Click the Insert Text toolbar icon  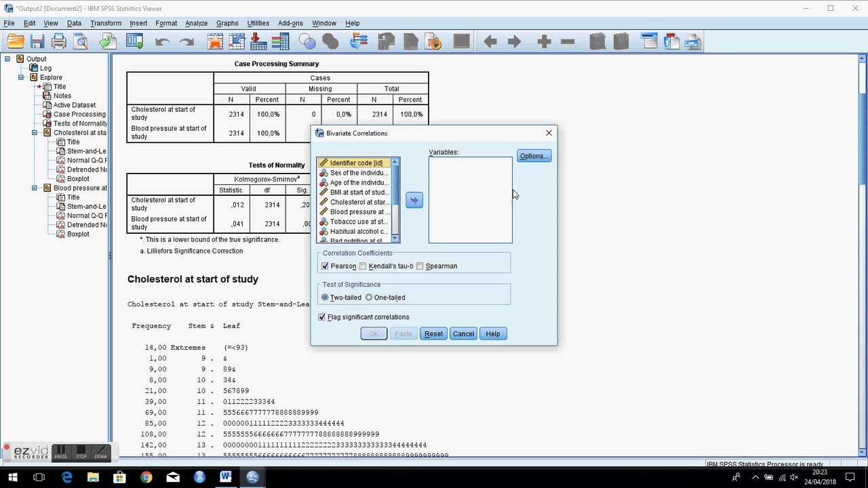(x=693, y=42)
